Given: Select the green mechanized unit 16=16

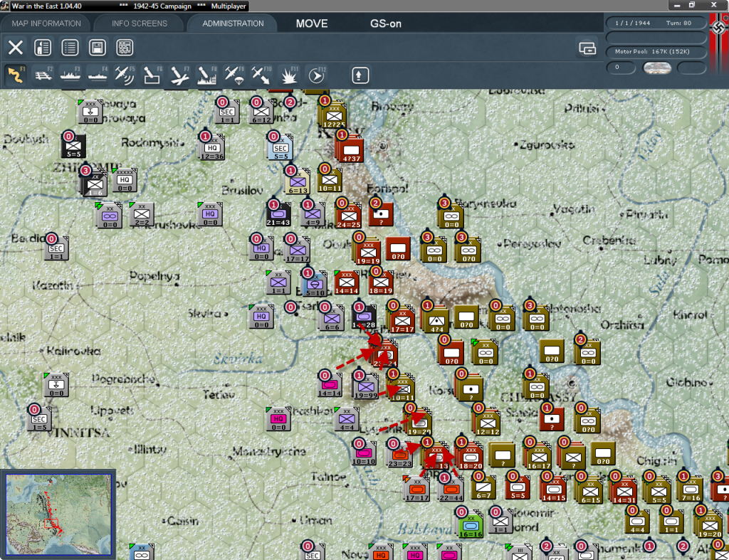Looking at the screenshot, I should [471, 526].
